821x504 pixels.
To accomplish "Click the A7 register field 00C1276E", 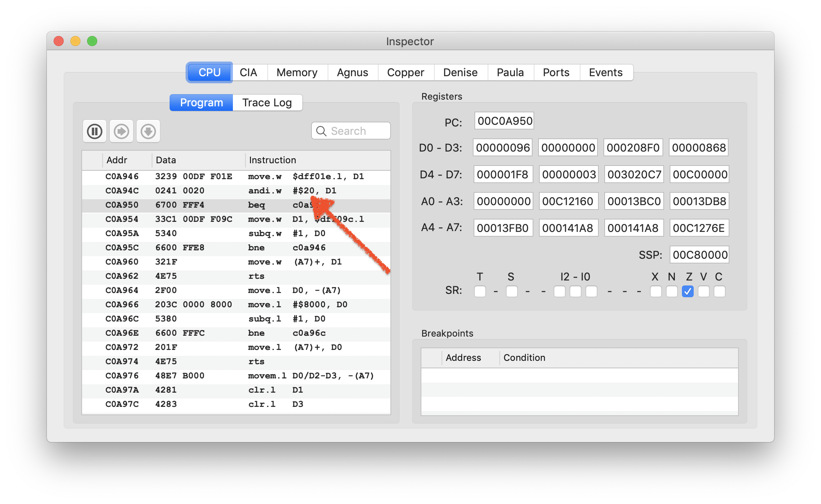I will pos(699,228).
